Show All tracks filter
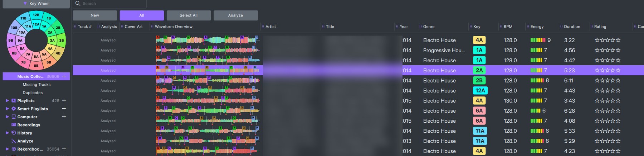Screen dimensions: 644x156 point(142,15)
